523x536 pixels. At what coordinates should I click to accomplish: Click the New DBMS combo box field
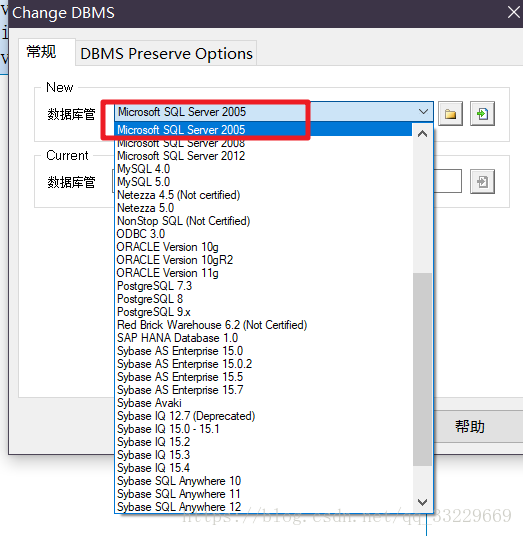(273, 112)
